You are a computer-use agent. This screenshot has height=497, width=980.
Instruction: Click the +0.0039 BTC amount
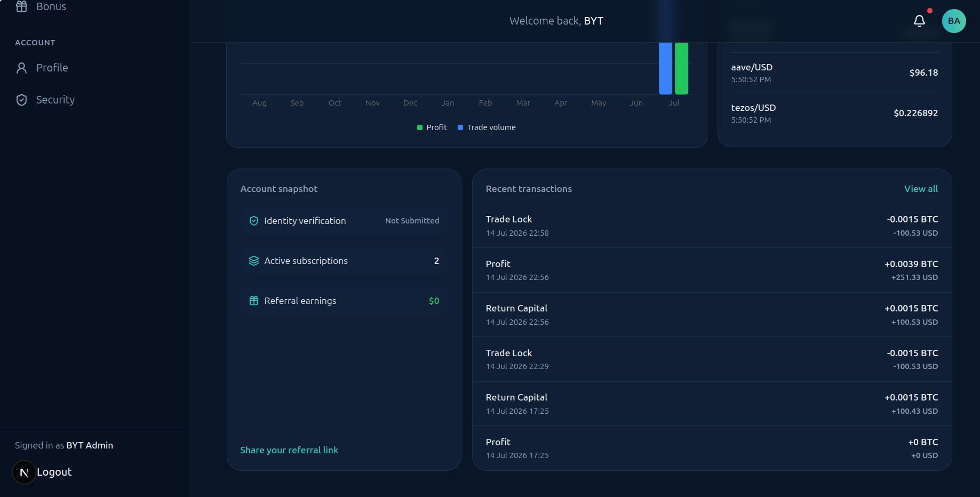pos(911,264)
